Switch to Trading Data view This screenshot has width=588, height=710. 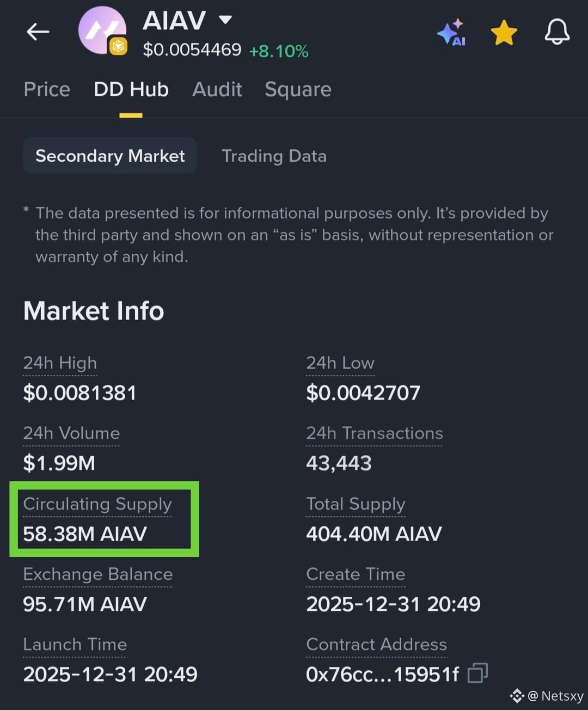click(x=274, y=156)
